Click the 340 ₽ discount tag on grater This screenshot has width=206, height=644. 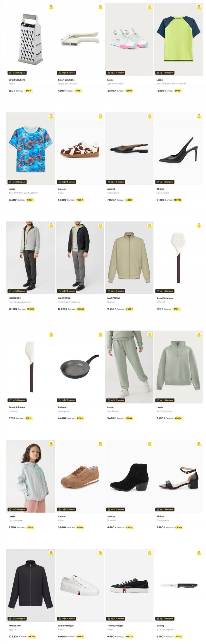click(28, 91)
